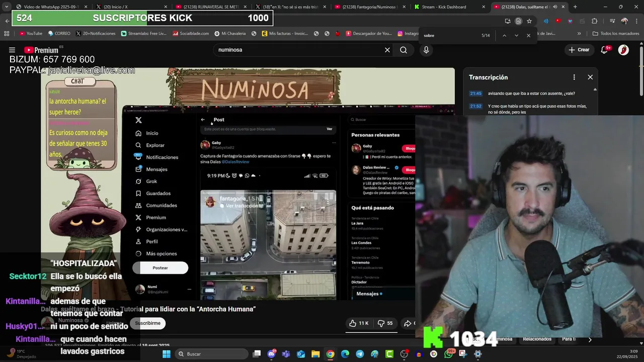Open Chrome extensions puzzle icon
The height and width of the screenshot is (362, 644).
(594, 21)
